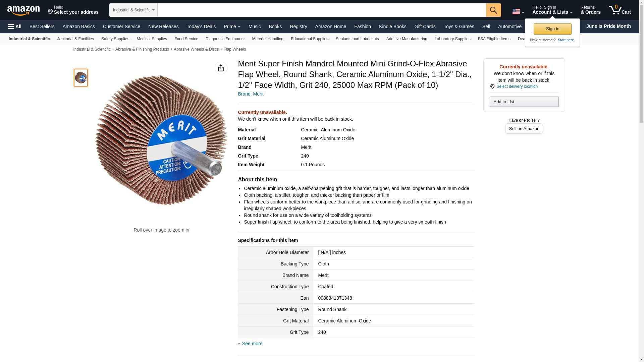This screenshot has width=644, height=362.
Task: Select the flap wheel thumbnail image
Action: pos(81,78)
